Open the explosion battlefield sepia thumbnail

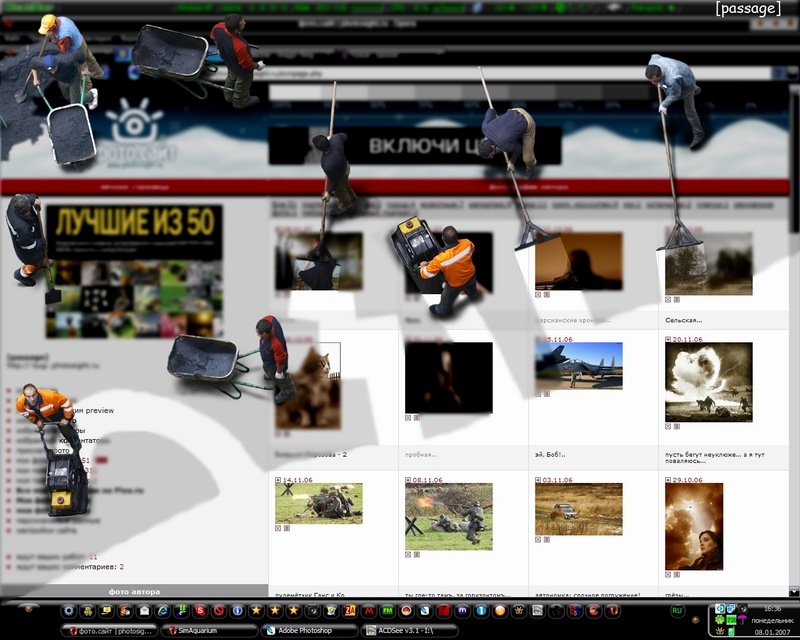[x=708, y=381]
